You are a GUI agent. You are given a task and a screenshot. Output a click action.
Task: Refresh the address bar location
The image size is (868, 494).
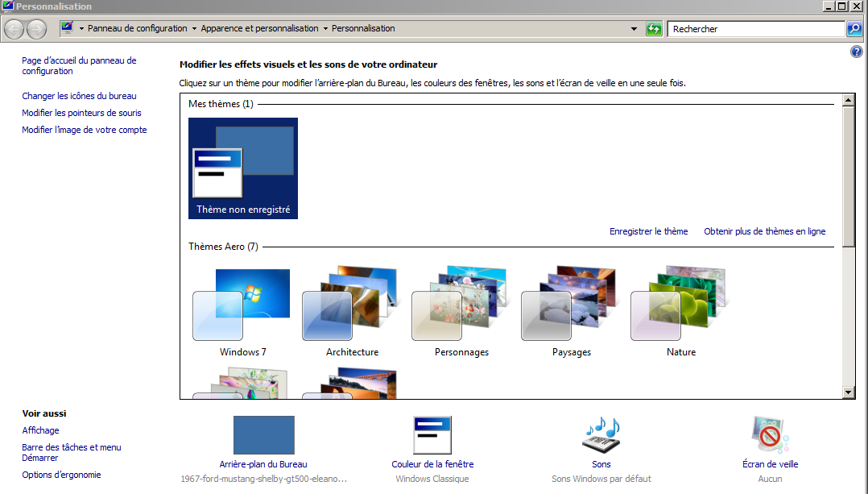click(x=654, y=29)
